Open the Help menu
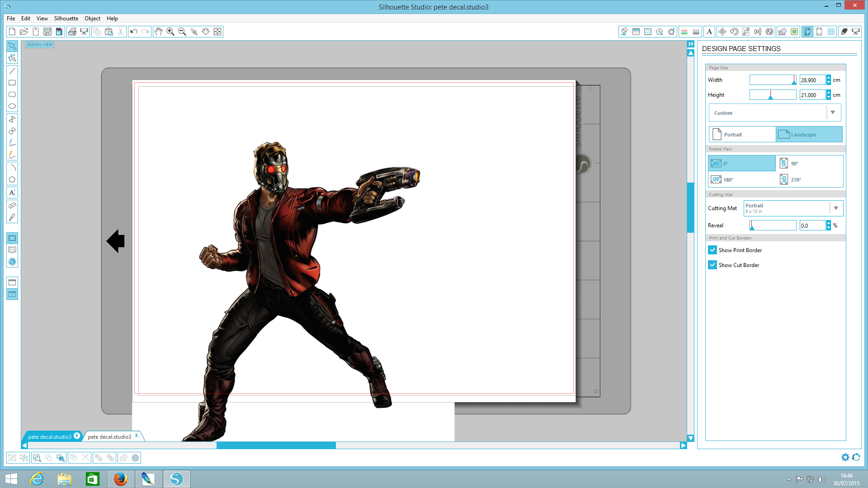This screenshot has height=488, width=868. tap(112, 19)
